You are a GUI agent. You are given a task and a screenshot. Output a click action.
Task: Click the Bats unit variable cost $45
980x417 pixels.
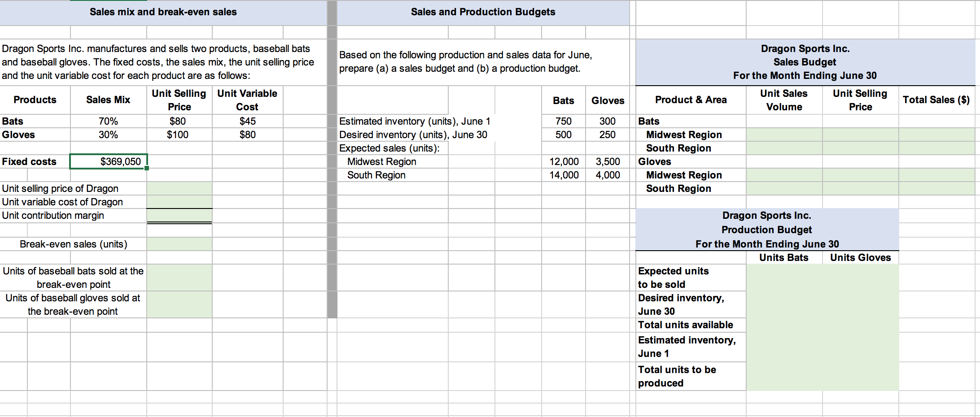coord(248,121)
